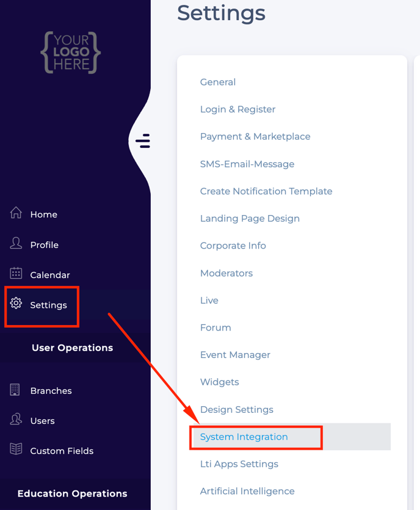The width and height of the screenshot is (420, 510).
Task: Open Lti Apps Settings
Action: pos(239,464)
